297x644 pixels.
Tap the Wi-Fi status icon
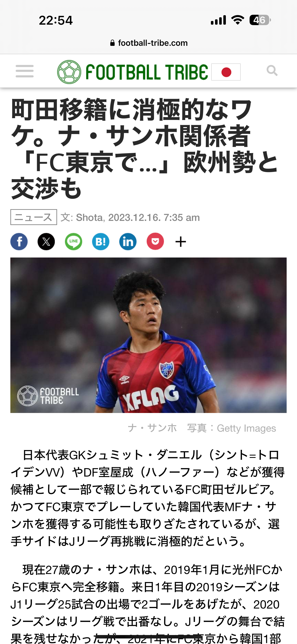tap(238, 20)
